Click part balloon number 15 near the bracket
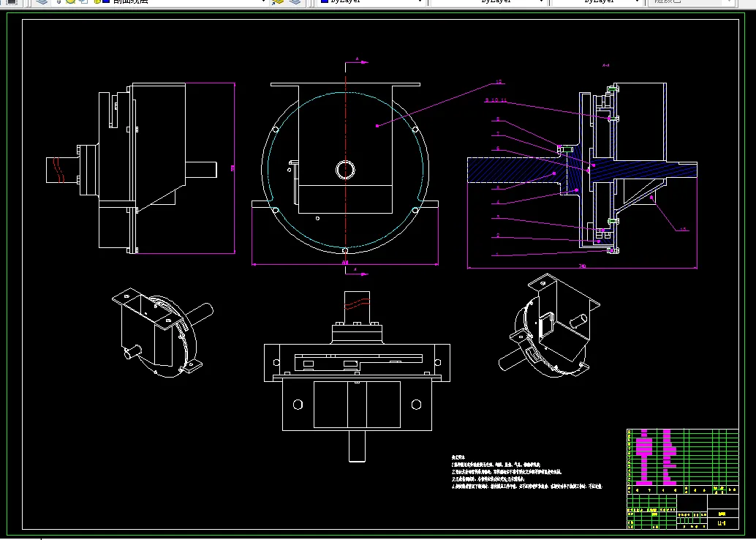Image resolution: width=756 pixels, height=540 pixels. pyautogui.click(x=683, y=229)
